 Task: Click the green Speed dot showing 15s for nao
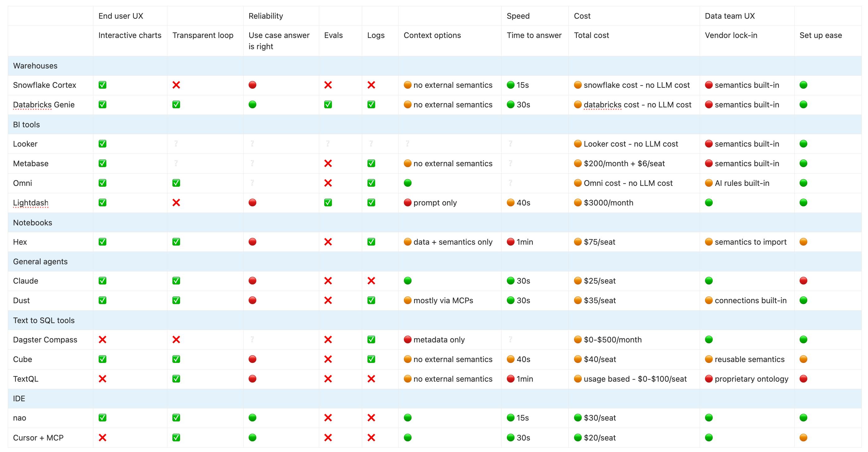click(x=511, y=418)
